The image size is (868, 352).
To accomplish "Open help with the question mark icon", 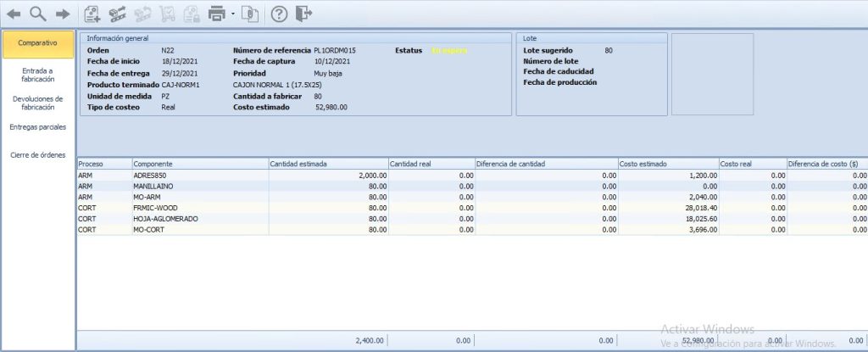I will click(x=279, y=14).
